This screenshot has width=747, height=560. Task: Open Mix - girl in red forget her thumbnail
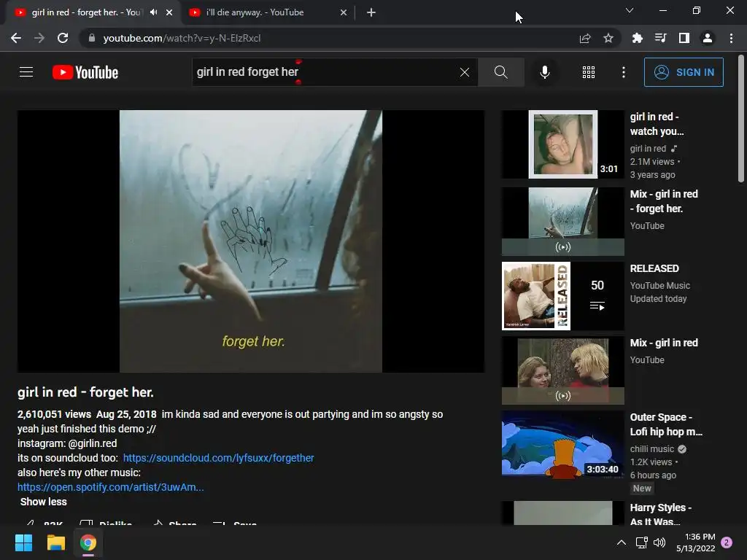click(563, 222)
